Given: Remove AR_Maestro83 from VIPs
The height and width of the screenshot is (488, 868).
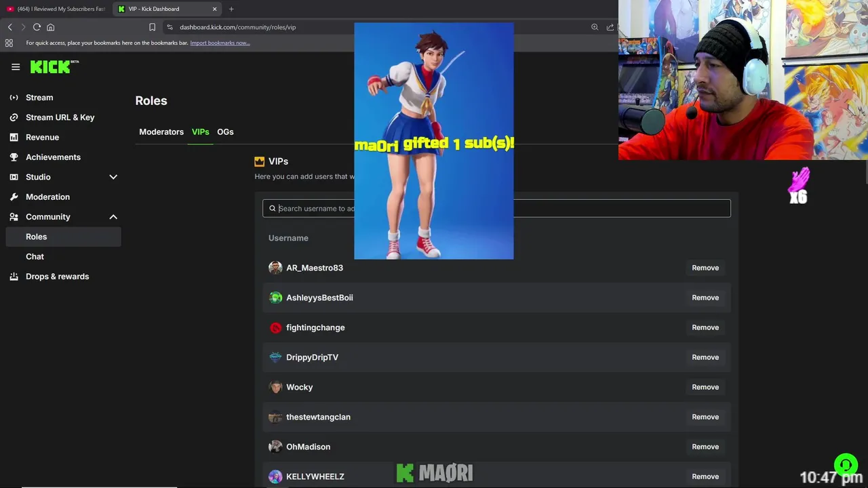Looking at the screenshot, I should pos(705,268).
